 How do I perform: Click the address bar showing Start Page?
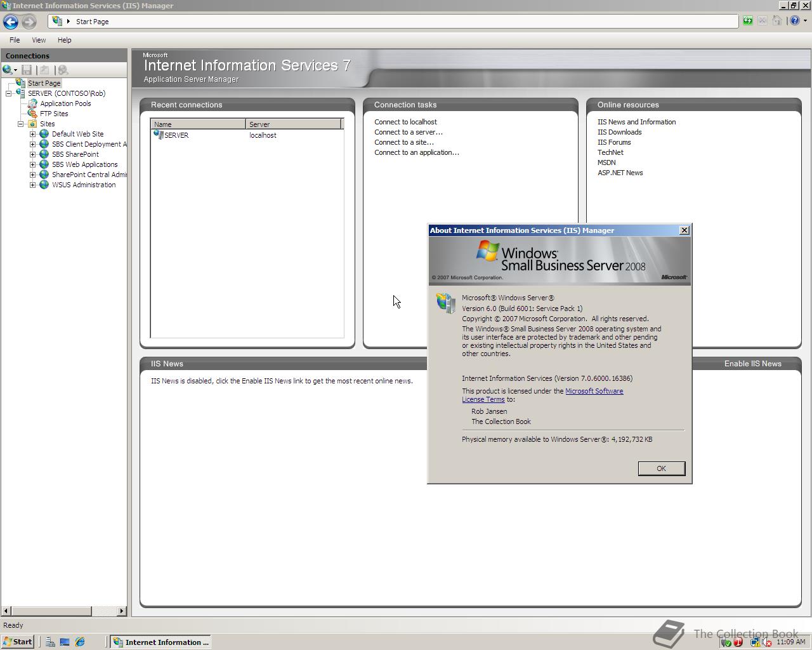tap(393, 21)
